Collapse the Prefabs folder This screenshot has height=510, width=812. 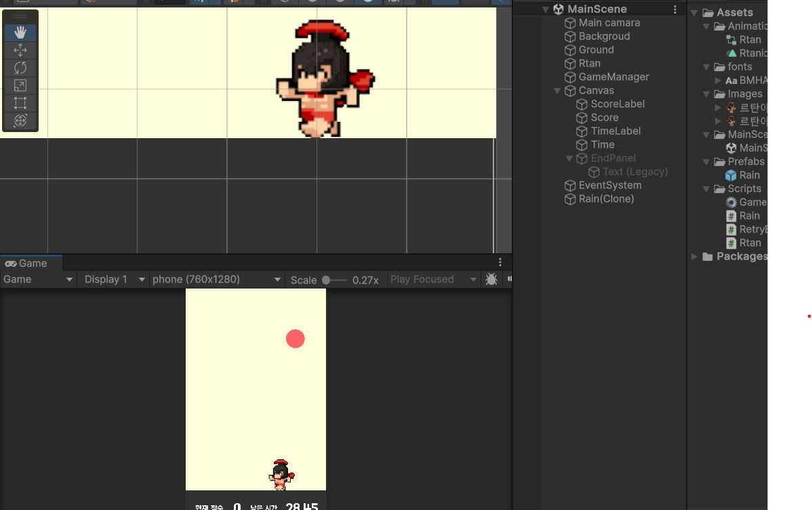click(x=706, y=162)
